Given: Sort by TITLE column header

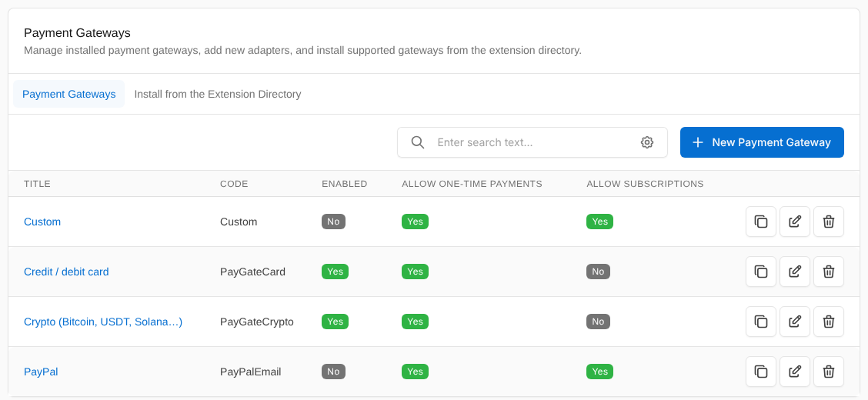Looking at the screenshot, I should tap(37, 184).
